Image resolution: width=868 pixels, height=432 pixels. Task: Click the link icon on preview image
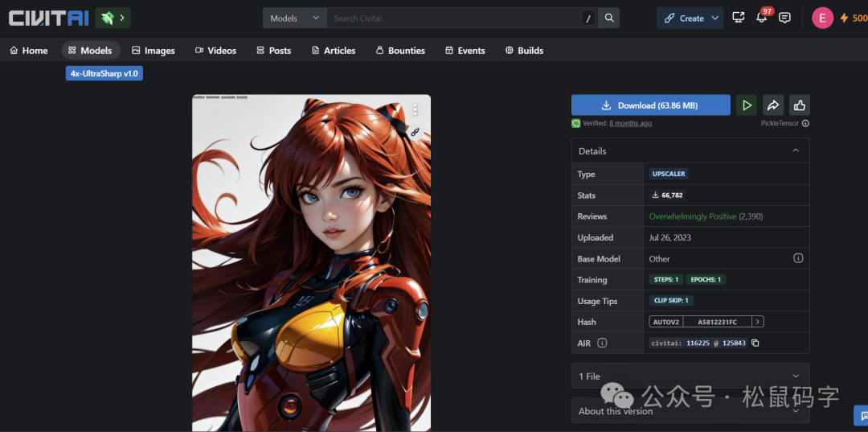click(x=415, y=133)
